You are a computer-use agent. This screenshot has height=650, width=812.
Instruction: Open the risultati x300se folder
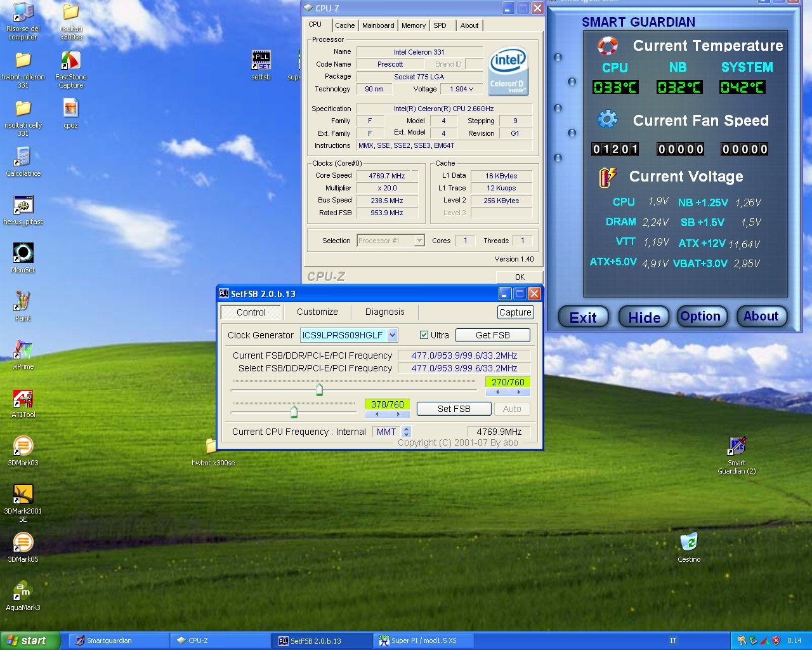[x=71, y=20]
